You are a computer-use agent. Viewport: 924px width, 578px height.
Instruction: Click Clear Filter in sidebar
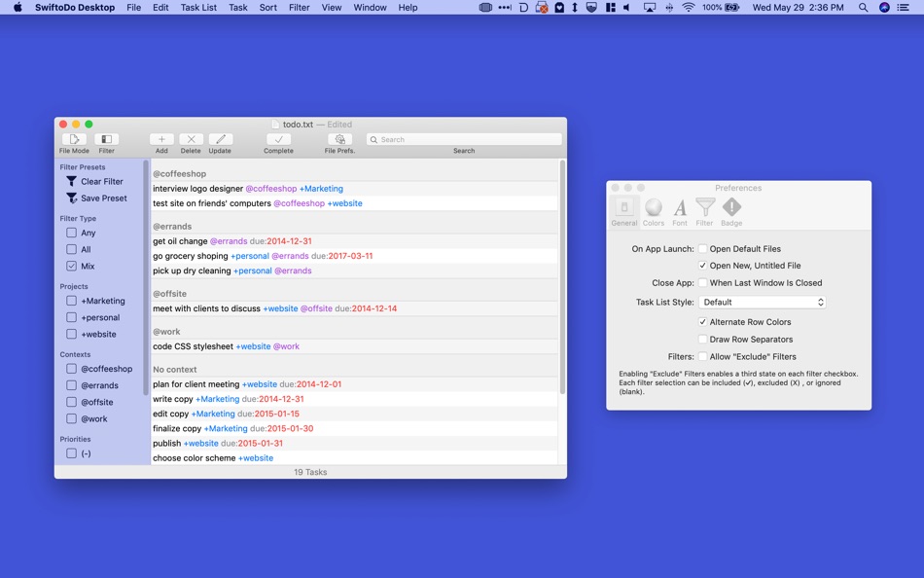tap(101, 182)
